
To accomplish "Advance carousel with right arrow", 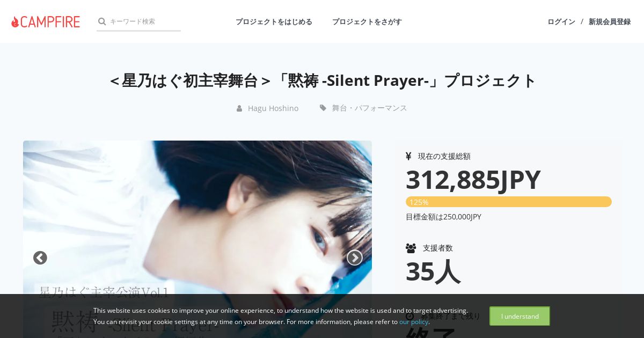I will coord(355,258).
